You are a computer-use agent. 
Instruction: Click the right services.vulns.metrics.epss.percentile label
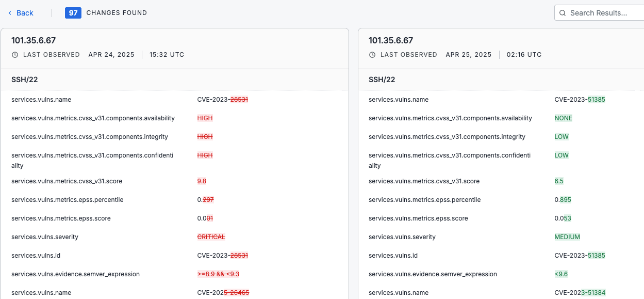pyautogui.click(x=424, y=200)
